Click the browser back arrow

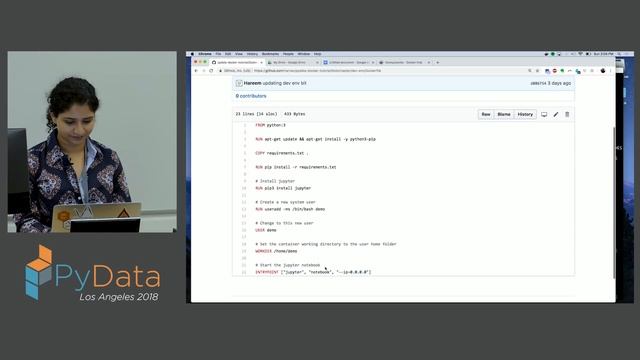pyautogui.click(x=196, y=71)
